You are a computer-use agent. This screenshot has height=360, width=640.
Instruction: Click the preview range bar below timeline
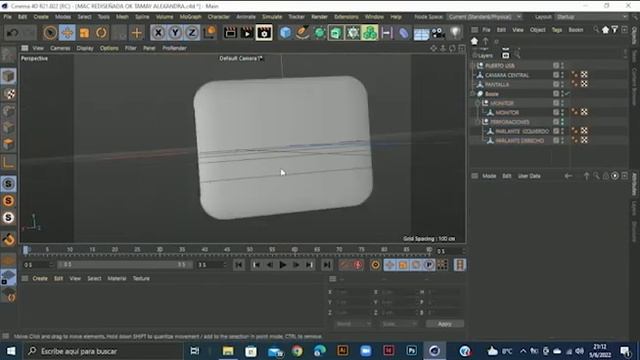click(x=125, y=264)
